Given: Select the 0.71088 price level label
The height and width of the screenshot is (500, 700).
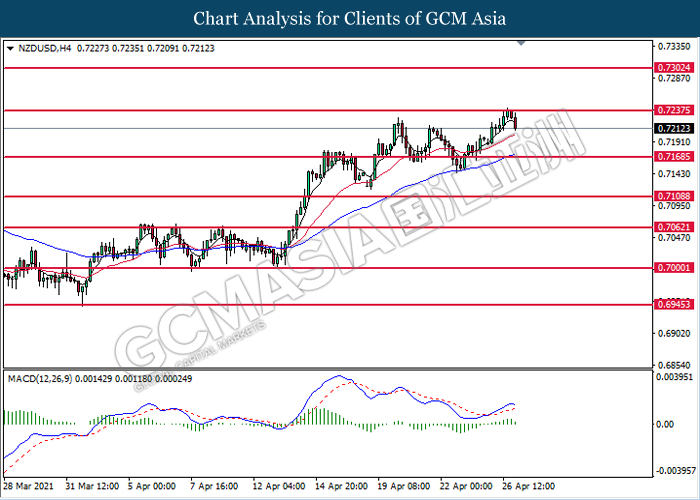Looking at the screenshot, I should pyautogui.click(x=674, y=196).
